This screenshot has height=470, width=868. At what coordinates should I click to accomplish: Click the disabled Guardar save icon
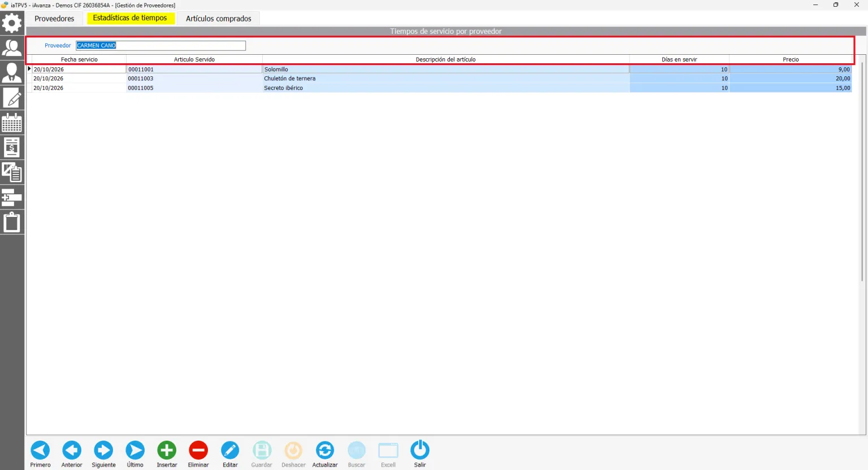(x=262, y=454)
